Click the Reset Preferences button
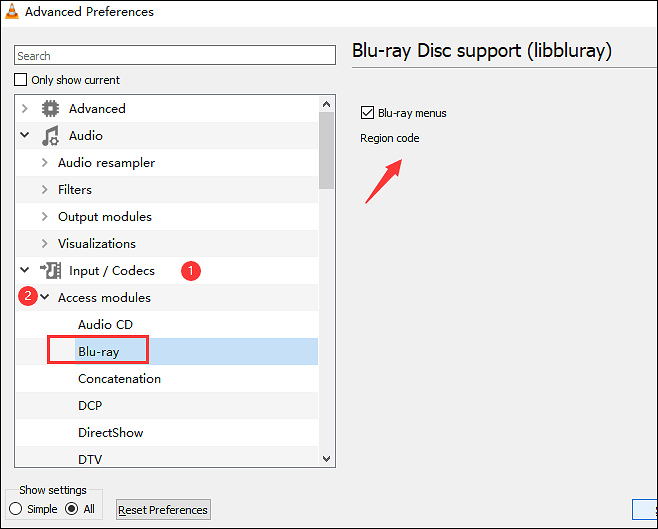 [163, 510]
